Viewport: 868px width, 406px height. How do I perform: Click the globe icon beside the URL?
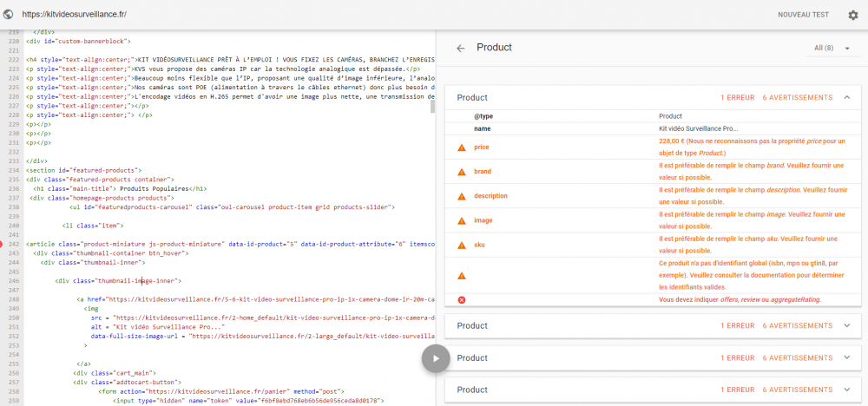(x=10, y=15)
